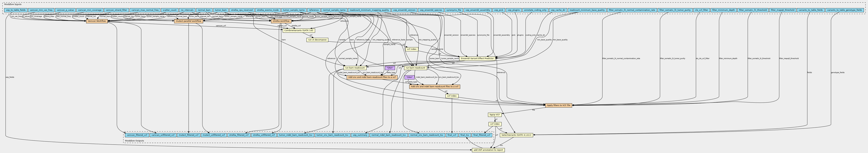Select the tumor_indel_bam_readcount_tsv output

[295, 135]
